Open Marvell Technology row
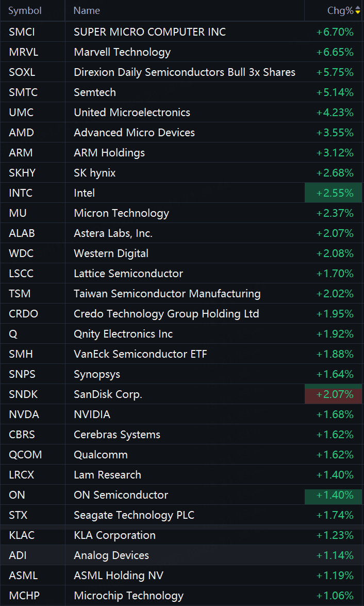Viewport: 364px width, 606px height. pos(182,52)
